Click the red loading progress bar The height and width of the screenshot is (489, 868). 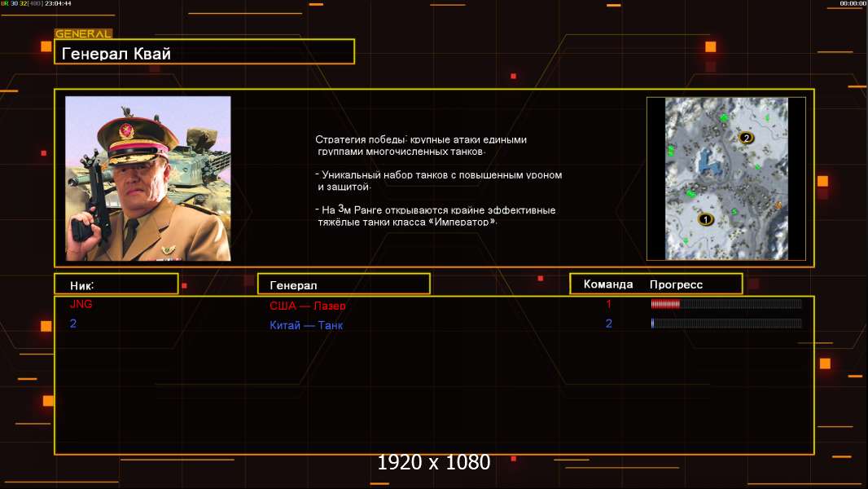coord(726,304)
